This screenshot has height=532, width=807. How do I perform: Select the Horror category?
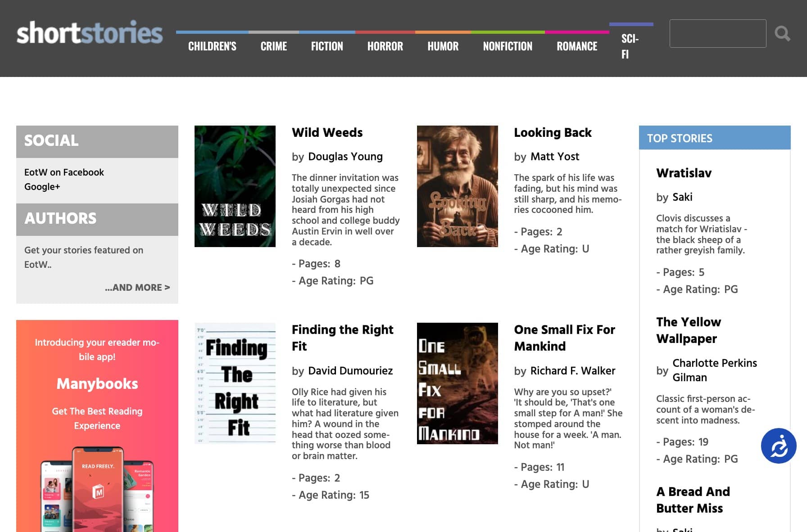pyautogui.click(x=385, y=46)
